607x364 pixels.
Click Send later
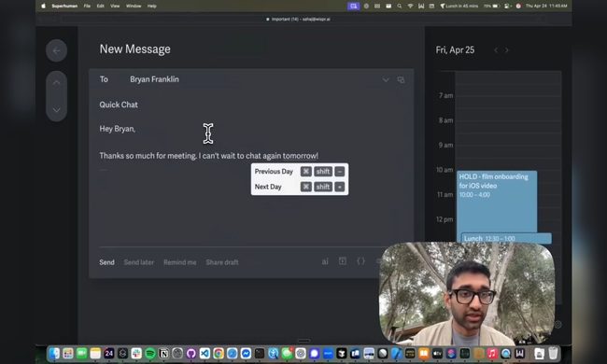pyautogui.click(x=138, y=262)
